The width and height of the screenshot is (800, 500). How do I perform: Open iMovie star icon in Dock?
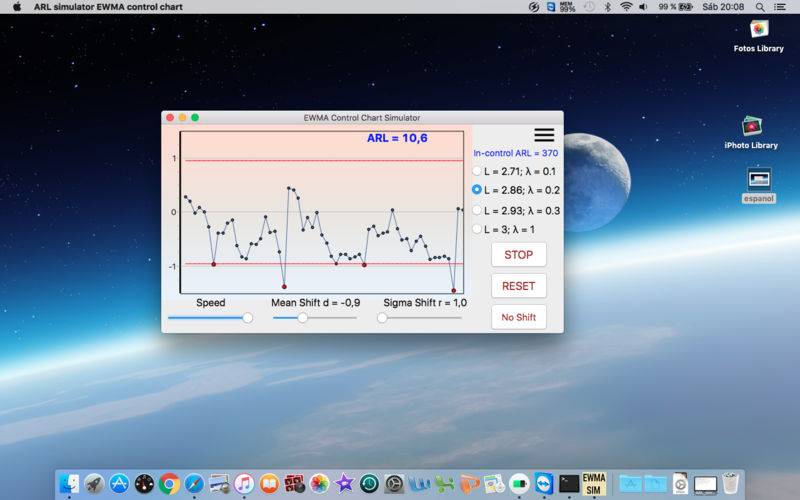(344, 483)
